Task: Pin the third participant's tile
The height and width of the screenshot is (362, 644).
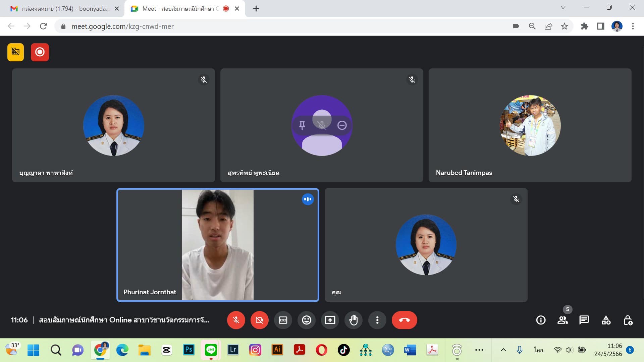Action: pyautogui.click(x=302, y=125)
